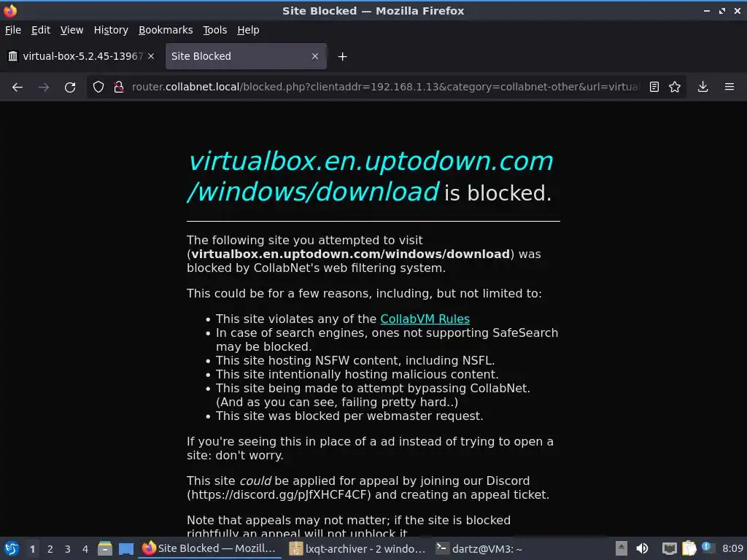Open the LXQt application menu

[x=12, y=548]
